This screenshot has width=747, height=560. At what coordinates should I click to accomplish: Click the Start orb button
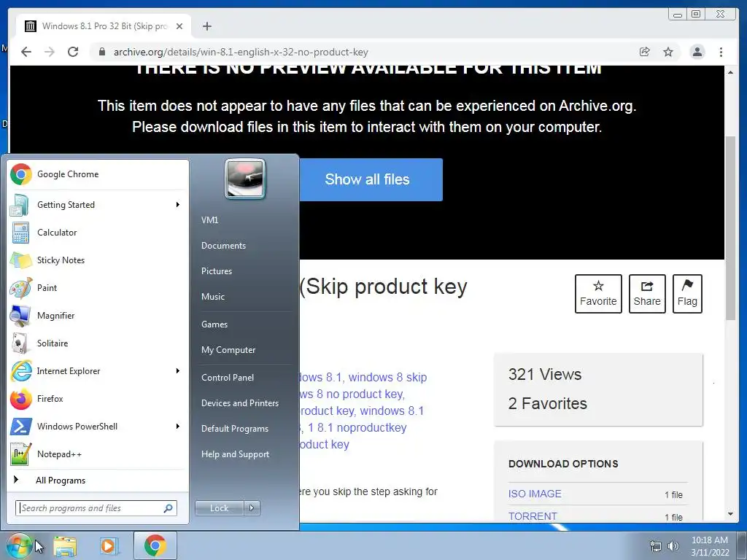[18, 545]
